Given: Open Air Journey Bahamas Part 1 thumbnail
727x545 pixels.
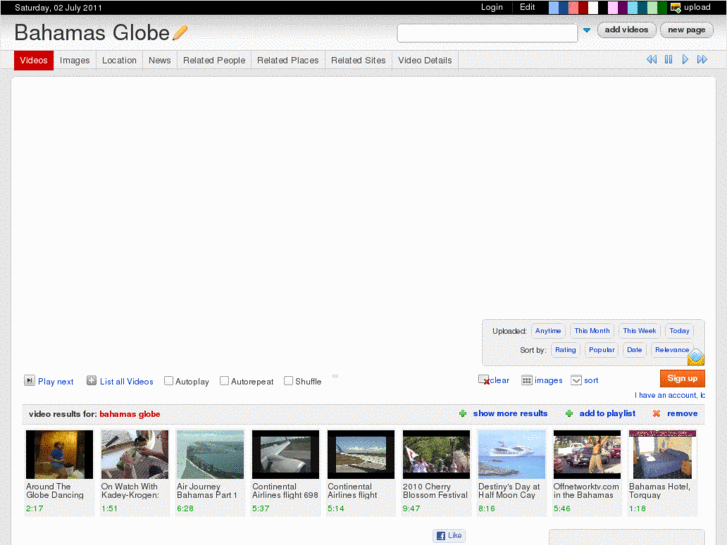Looking at the screenshot, I should (210, 454).
